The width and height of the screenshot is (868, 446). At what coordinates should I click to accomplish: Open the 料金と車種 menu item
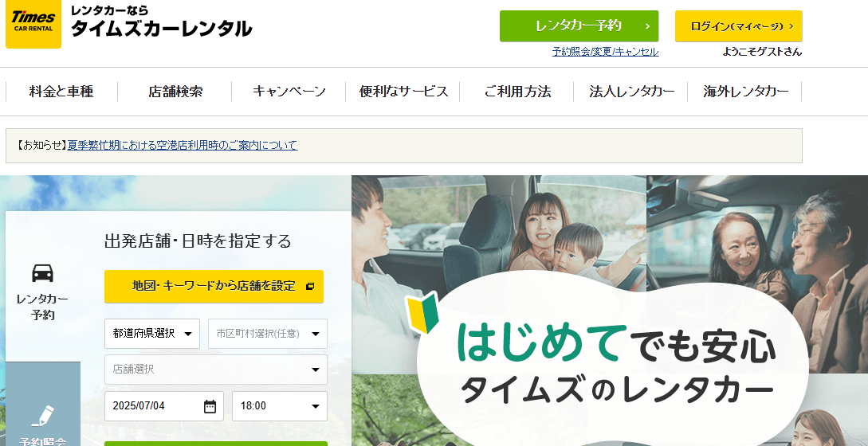click(61, 92)
